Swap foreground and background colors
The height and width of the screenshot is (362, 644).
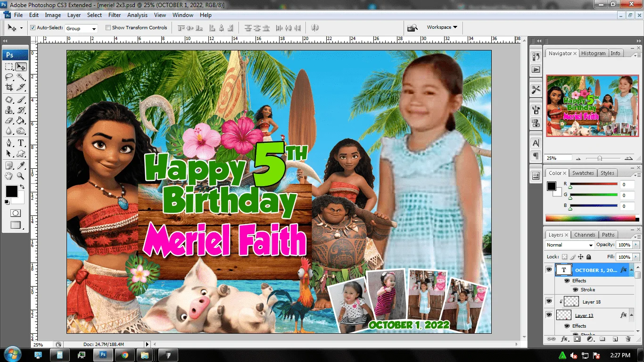click(x=22, y=187)
